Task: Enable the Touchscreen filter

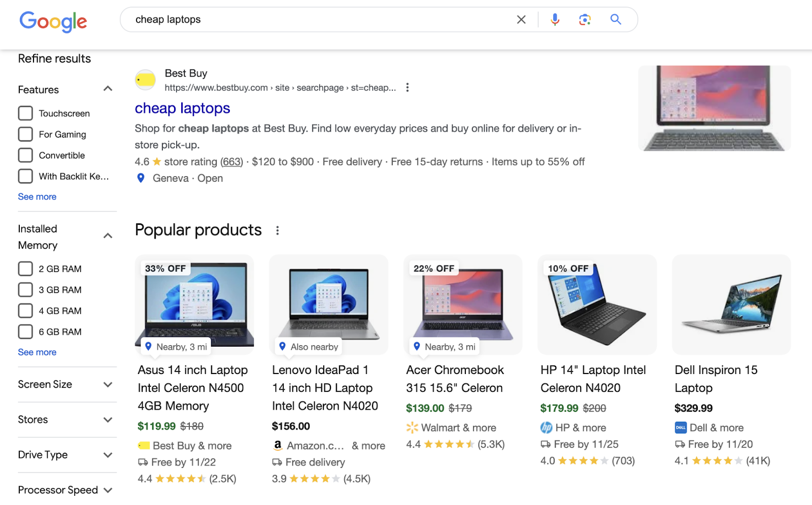Action: coord(25,113)
